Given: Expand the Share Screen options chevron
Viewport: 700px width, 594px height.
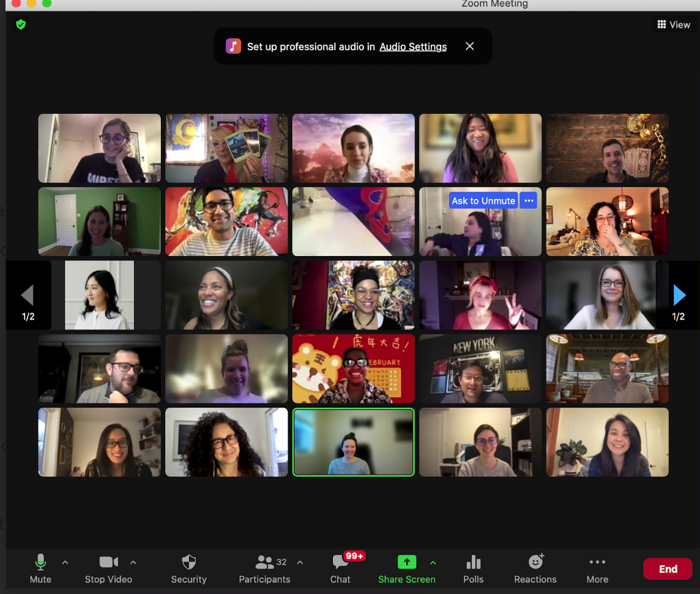Looking at the screenshot, I should (434, 562).
